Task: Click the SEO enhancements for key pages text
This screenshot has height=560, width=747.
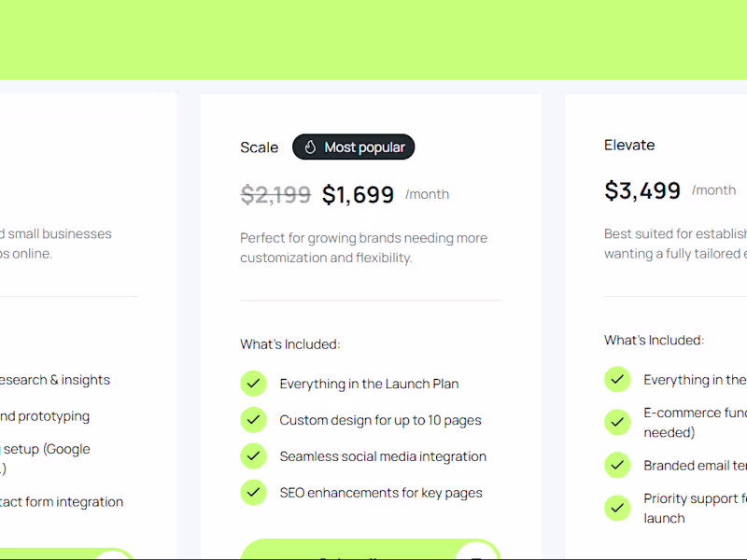Action: [381, 493]
